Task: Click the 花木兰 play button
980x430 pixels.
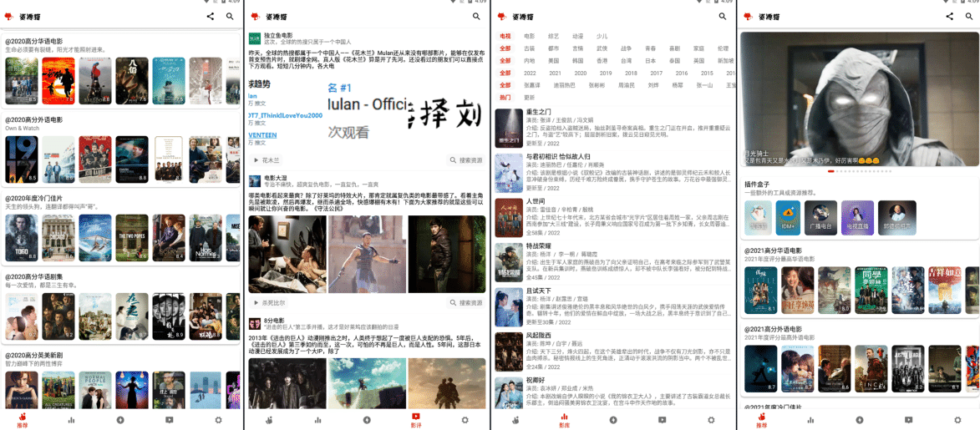Action: coord(267,159)
